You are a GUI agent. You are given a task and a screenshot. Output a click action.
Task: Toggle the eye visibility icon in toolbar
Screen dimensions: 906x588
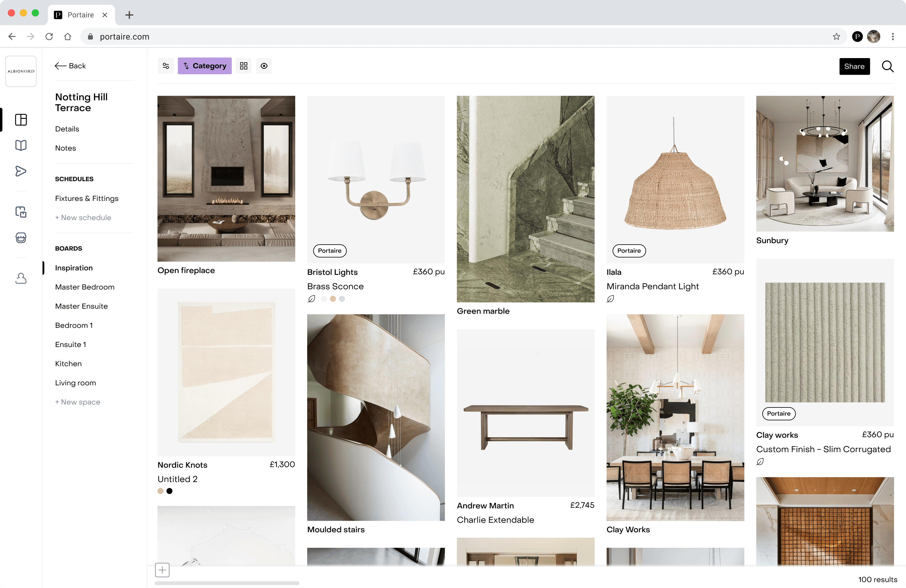pos(264,66)
